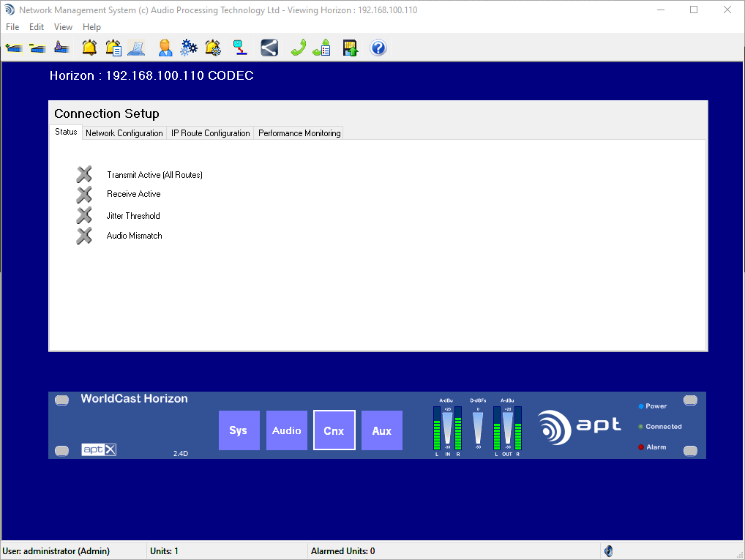Click Receive Active status X mark

click(84, 195)
